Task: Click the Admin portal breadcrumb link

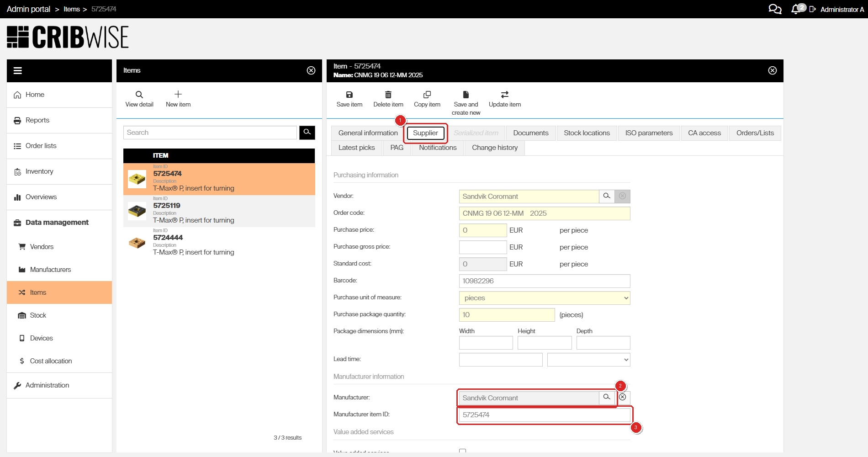Action: [x=28, y=9]
